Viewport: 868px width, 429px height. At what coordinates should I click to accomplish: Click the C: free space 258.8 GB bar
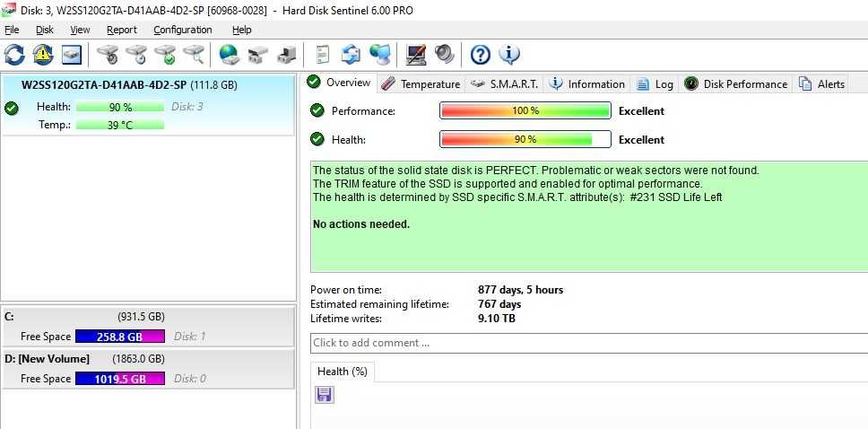(x=120, y=337)
